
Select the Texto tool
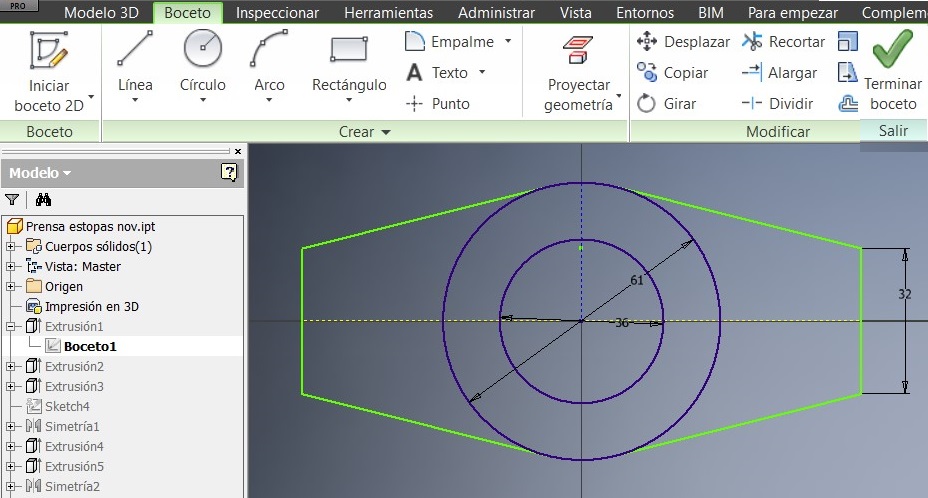tap(437, 73)
